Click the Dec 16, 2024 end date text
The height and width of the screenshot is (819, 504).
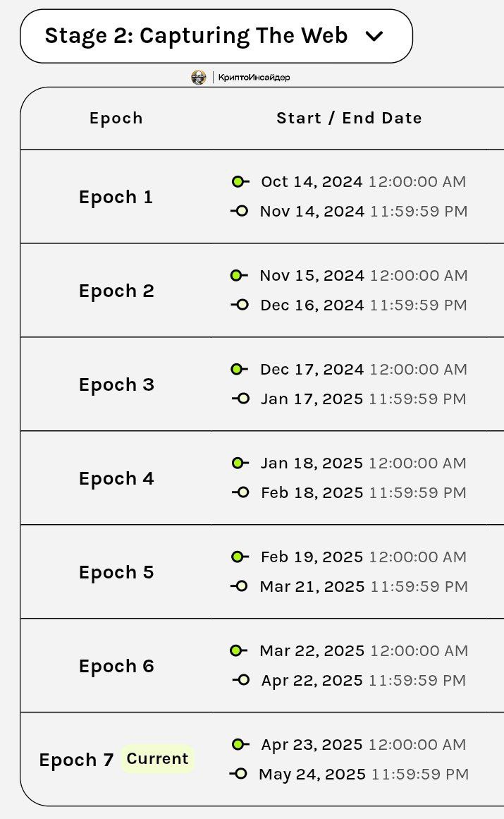[312, 305]
